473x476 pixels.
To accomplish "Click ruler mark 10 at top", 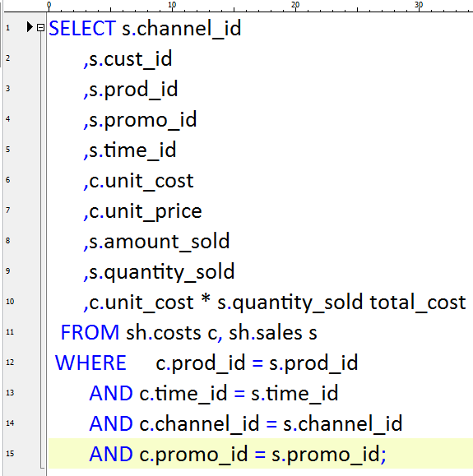I will (172, 5).
